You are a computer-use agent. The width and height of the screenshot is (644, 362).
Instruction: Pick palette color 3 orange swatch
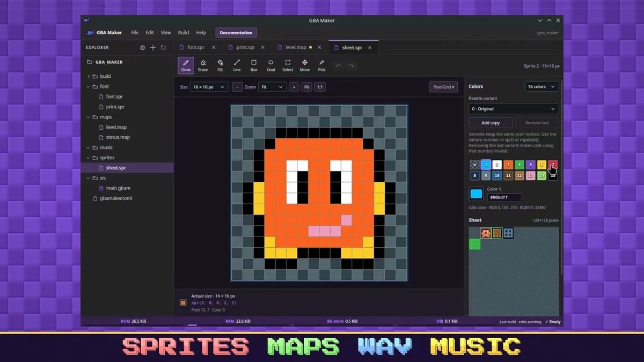click(x=508, y=165)
